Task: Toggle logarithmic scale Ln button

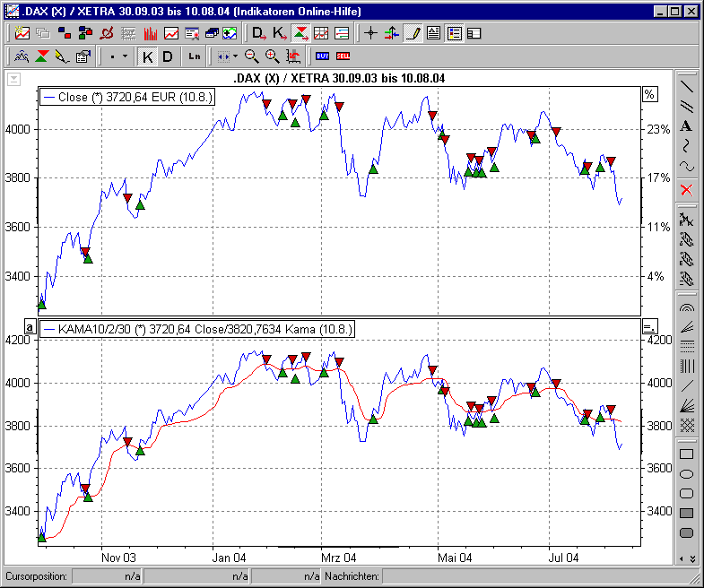Action: 195,56
